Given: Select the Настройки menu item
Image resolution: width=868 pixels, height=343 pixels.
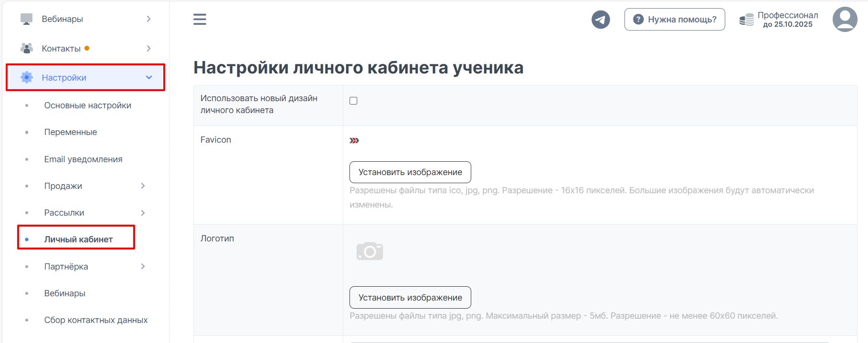Looking at the screenshot, I should 85,77.
